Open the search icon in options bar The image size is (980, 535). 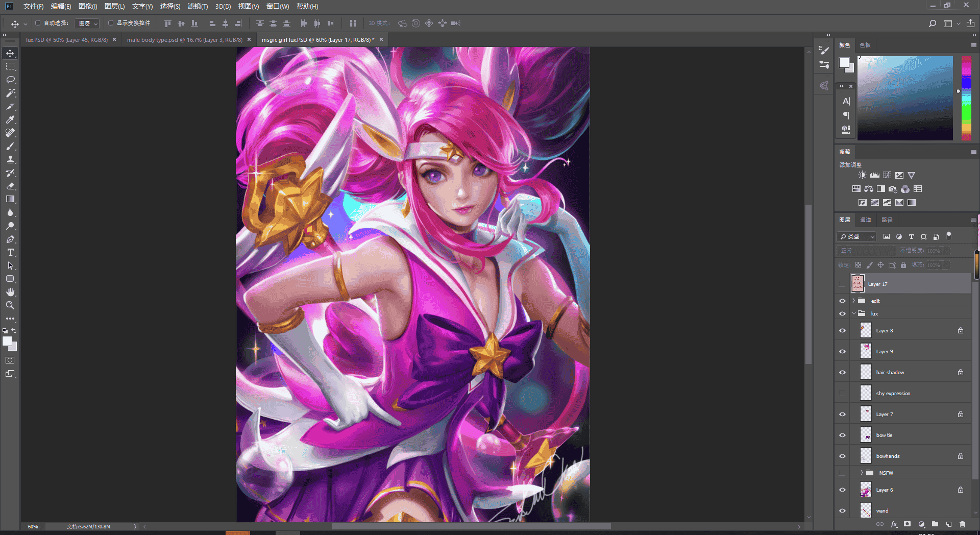tap(933, 23)
